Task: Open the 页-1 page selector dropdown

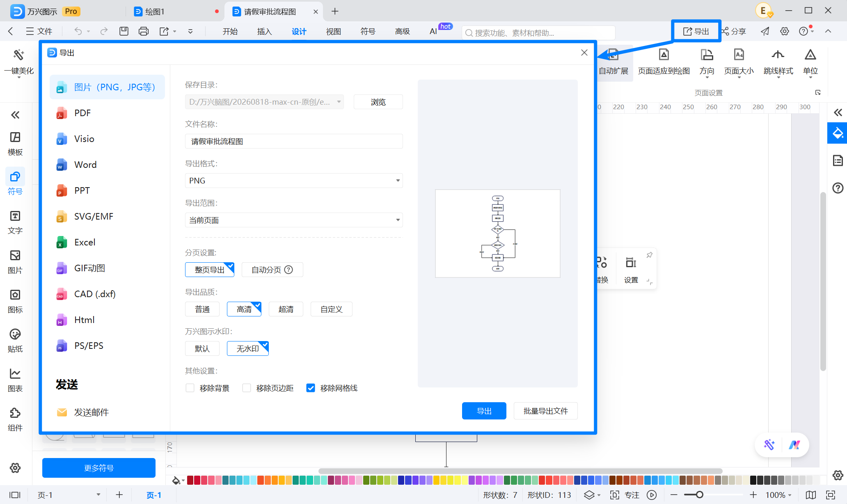Action: point(98,495)
